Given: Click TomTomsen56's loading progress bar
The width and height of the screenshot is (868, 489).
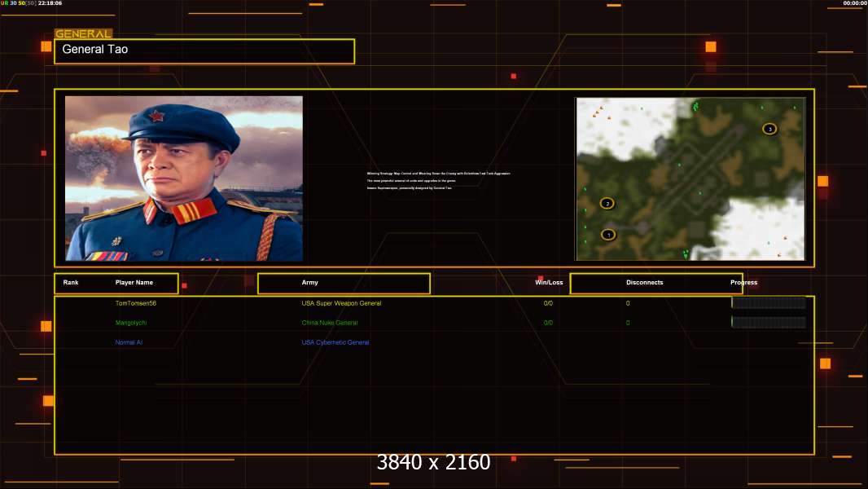Looking at the screenshot, I should 769,302.
